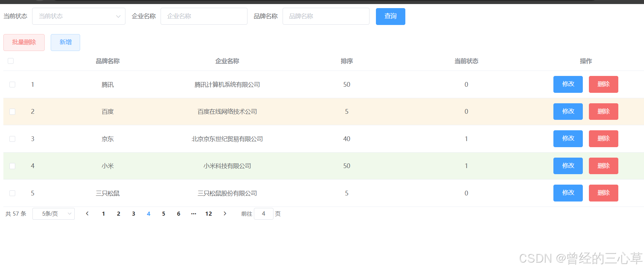Go to last page 12
Screen dimensions: 644x269
(x=209, y=214)
